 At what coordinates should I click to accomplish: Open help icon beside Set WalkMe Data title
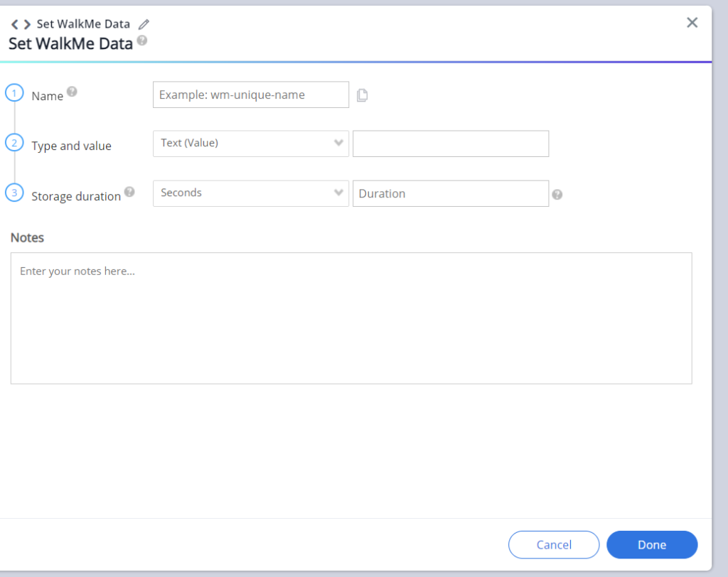pos(142,41)
